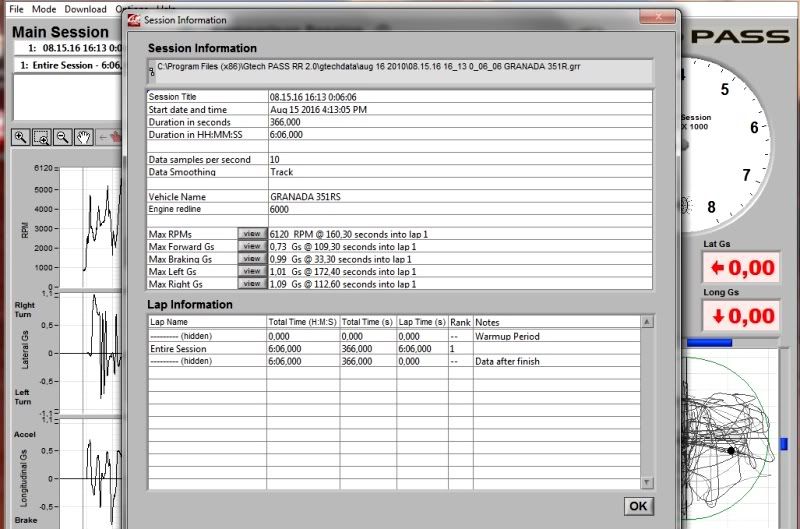Open the Download menu

(x=85, y=9)
